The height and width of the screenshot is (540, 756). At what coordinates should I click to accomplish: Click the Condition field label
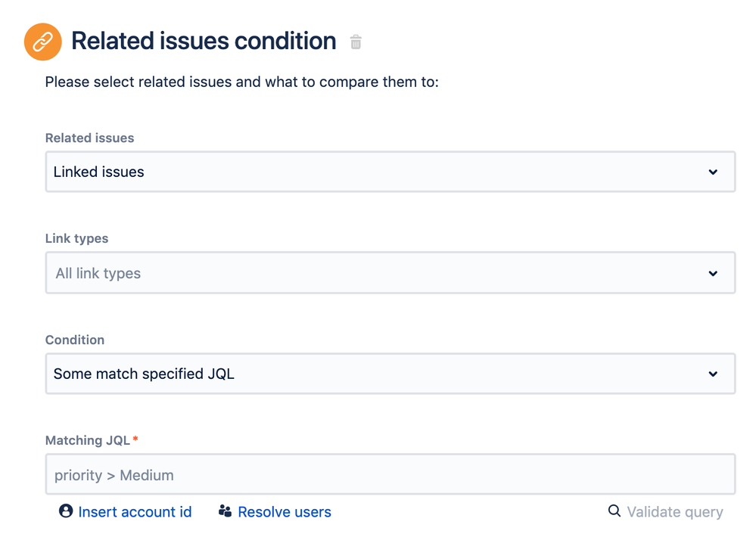[x=75, y=340]
